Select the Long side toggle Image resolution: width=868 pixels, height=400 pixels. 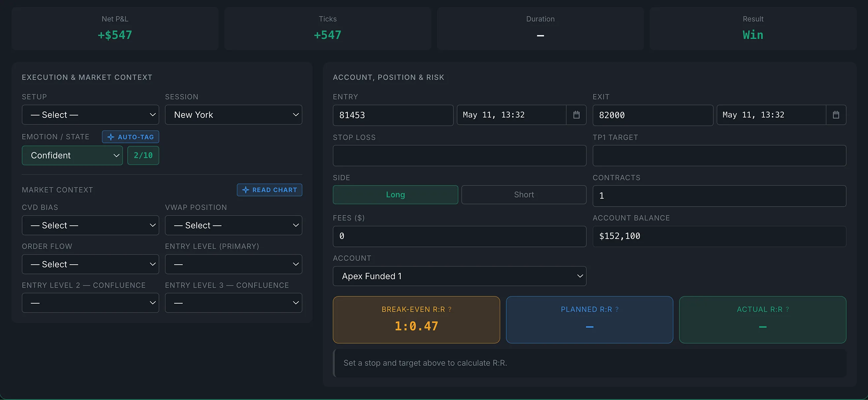[x=395, y=195]
